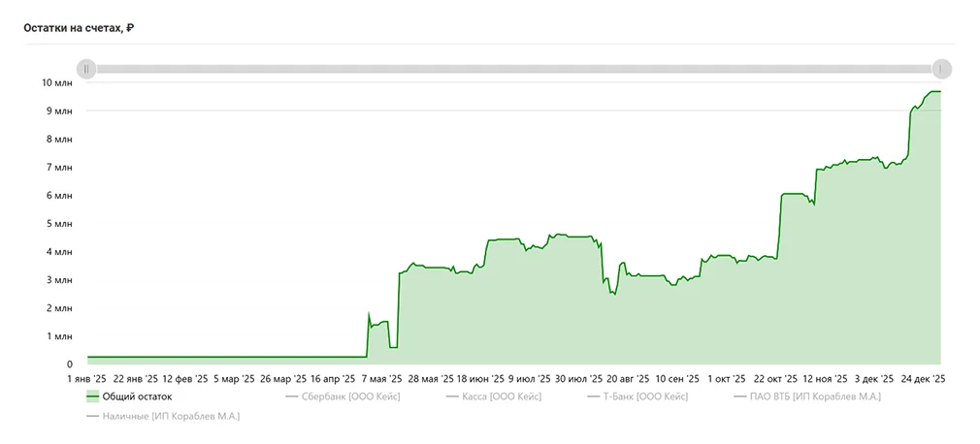Click the right handle of the range slider
This screenshot has height=444, width=980.
coord(941,69)
